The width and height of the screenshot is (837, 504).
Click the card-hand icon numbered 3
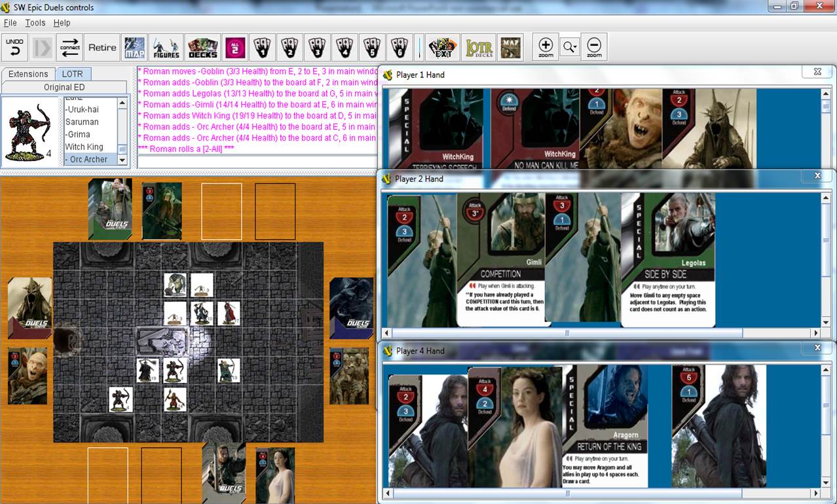point(317,48)
